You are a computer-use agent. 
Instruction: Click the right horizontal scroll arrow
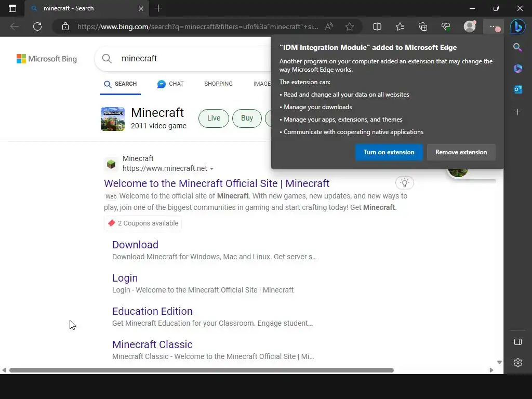pyautogui.click(x=491, y=370)
